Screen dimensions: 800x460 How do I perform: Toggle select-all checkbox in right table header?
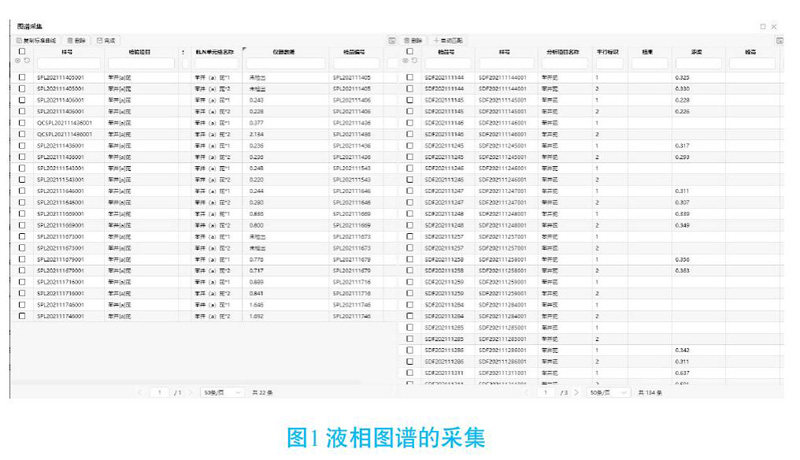click(x=409, y=51)
